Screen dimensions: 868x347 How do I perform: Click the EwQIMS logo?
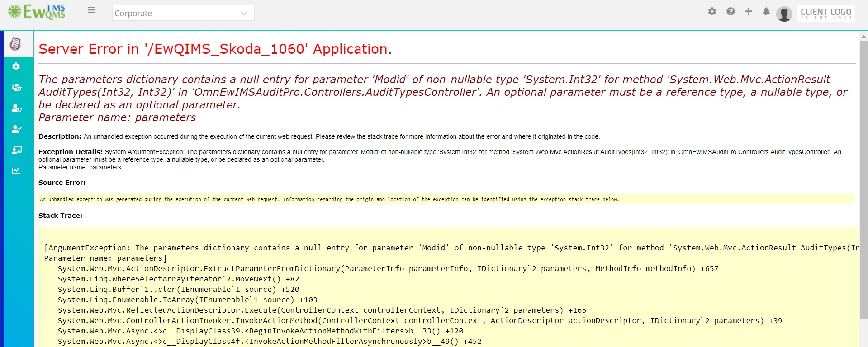coord(37,12)
